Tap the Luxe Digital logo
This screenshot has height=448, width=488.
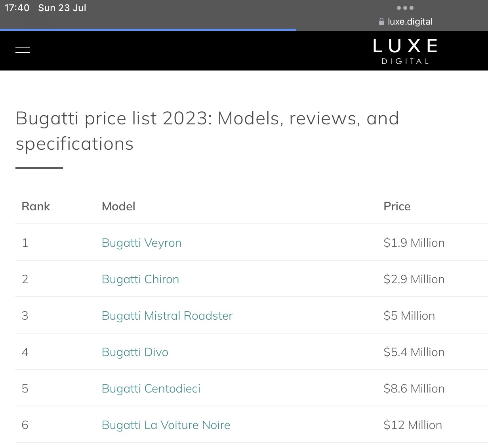[405, 51]
